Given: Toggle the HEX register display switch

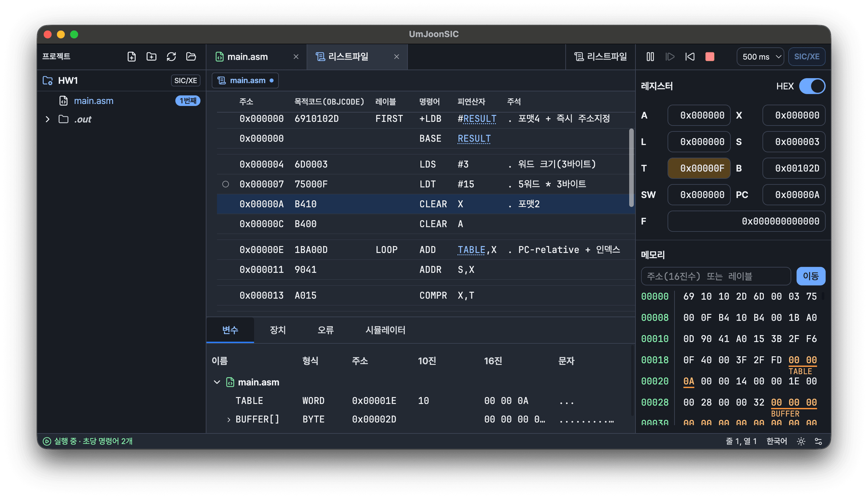Looking at the screenshot, I should point(812,86).
